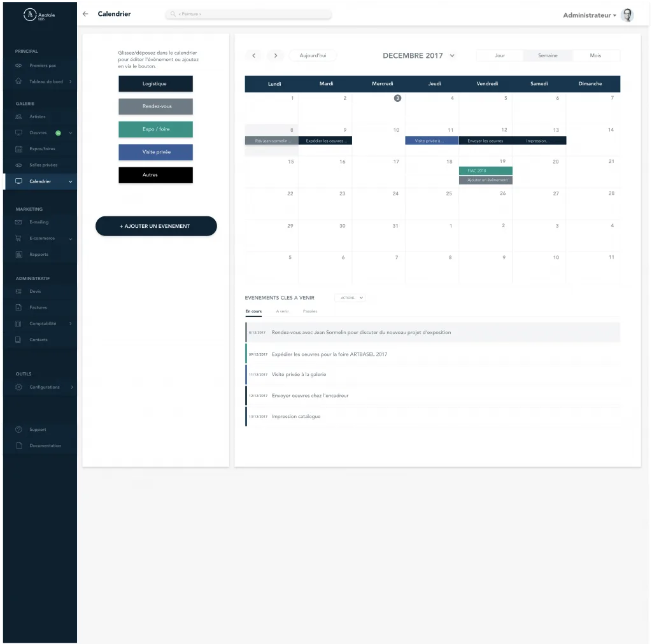Viewport: 652px width, 644px height.
Task: Click the Aujourd'hui button
Action: 313,55
